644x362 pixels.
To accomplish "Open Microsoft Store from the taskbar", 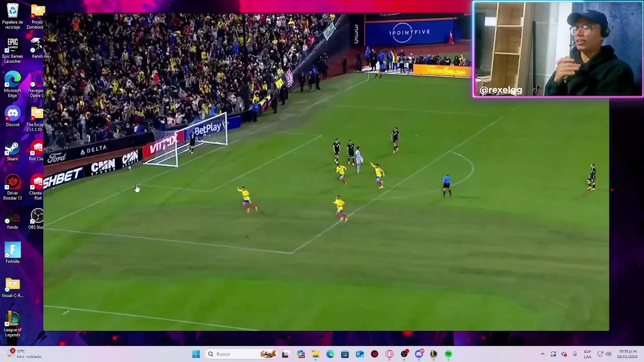I will click(x=345, y=354).
